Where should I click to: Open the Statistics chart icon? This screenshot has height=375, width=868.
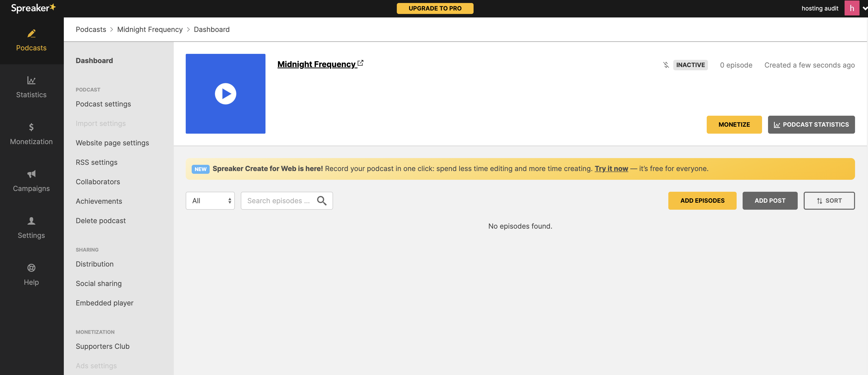click(x=31, y=80)
